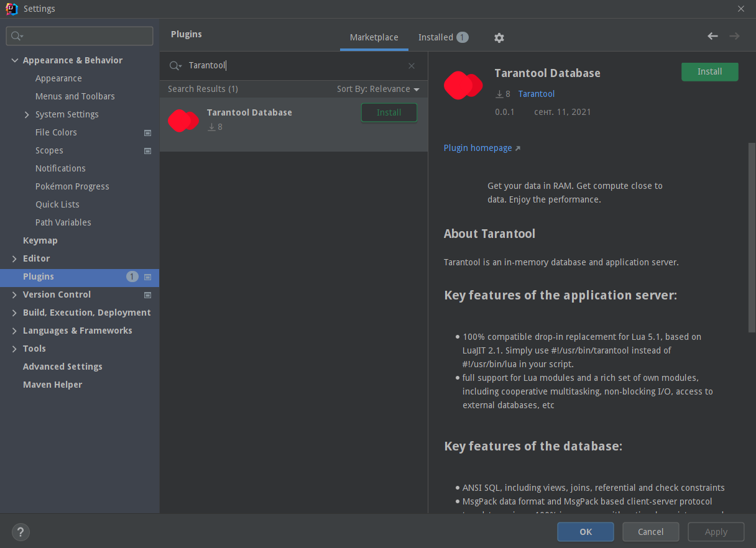Viewport: 756px width, 548px height.
Task: Open Notifications settings
Action: tap(60, 168)
